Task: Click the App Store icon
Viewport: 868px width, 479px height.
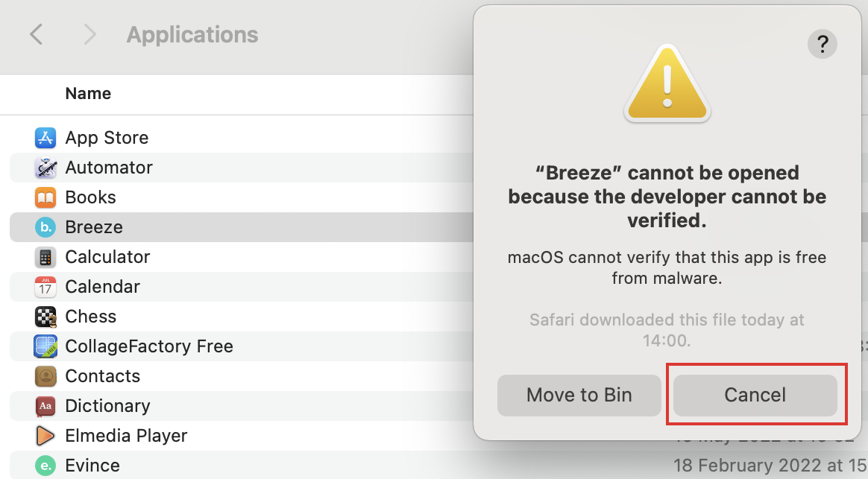Action: coord(46,138)
